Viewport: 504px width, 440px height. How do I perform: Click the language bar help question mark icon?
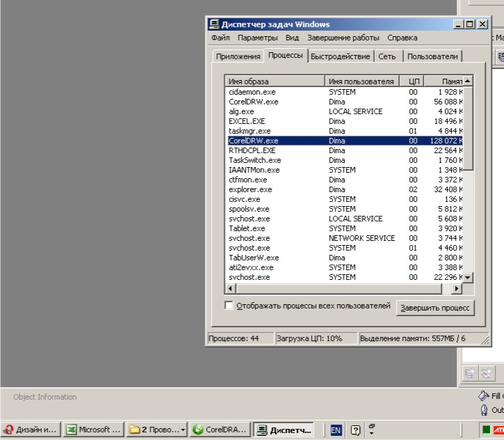tap(355, 430)
